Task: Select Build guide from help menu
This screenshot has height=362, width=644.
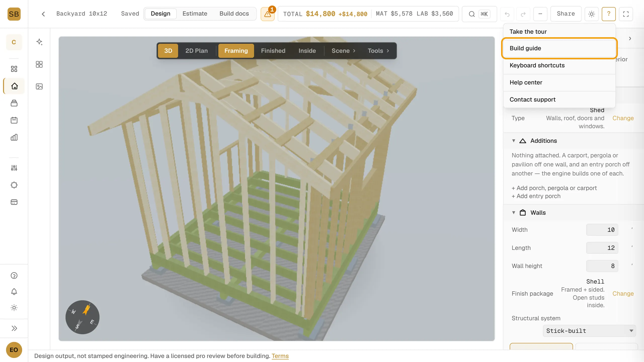Action: click(x=559, y=48)
